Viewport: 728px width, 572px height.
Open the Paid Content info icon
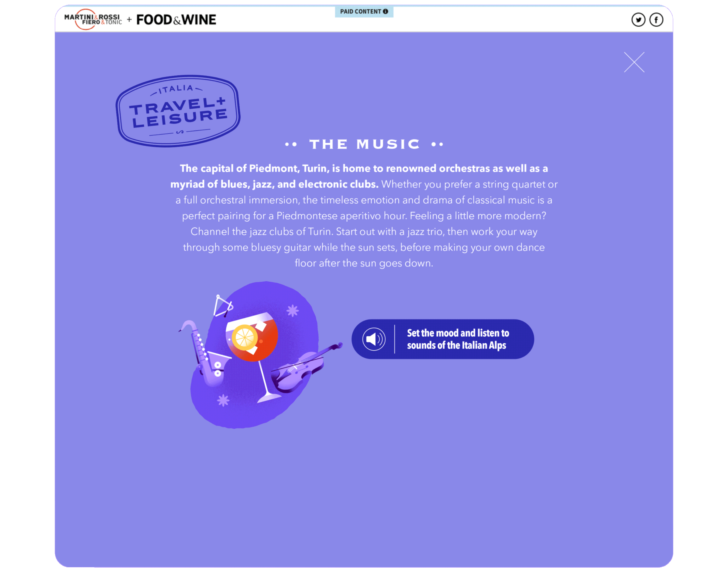click(386, 11)
